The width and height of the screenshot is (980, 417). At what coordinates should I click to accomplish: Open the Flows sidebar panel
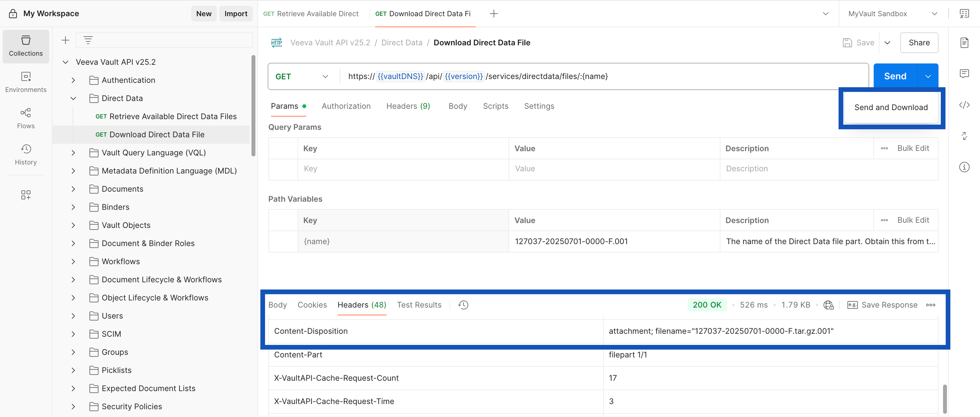(25, 118)
